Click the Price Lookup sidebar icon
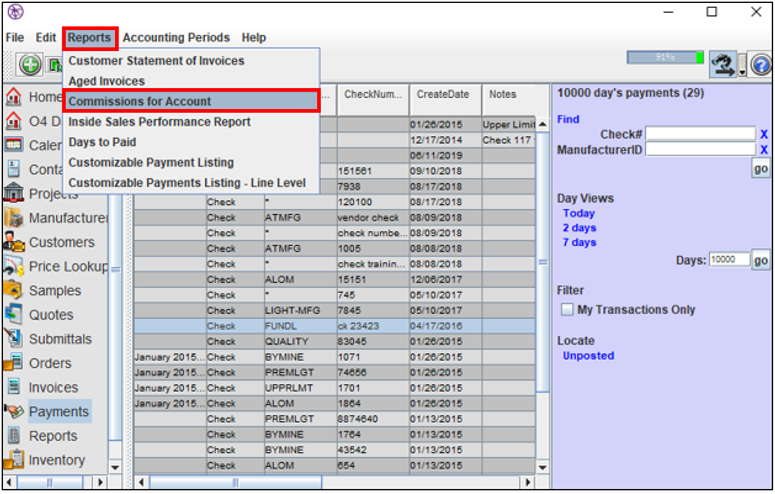Viewport: 775px width, 494px height. (13, 266)
